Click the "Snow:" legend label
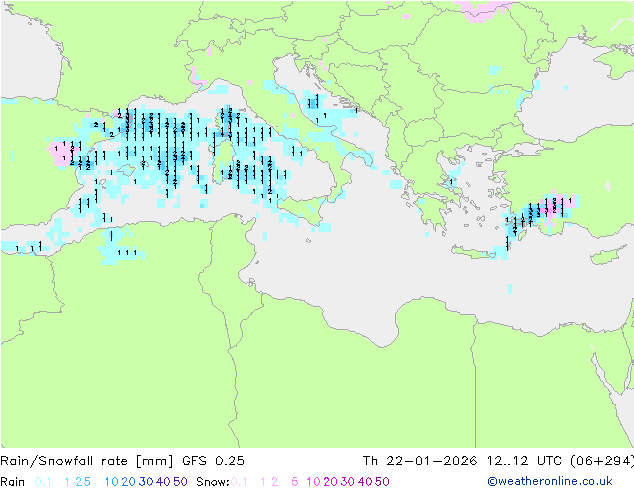This screenshot has height=490, width=634. click(213, 482)
